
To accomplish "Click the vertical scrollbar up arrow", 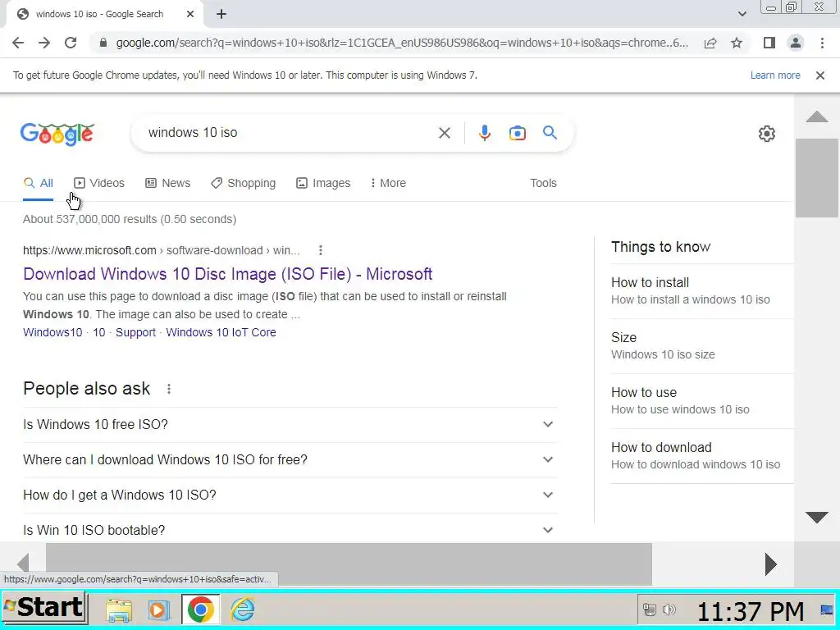I will (x=816, y=116).
